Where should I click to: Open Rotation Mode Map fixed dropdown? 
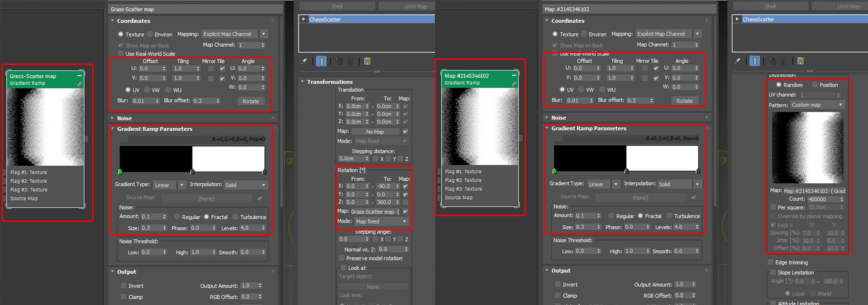point(381,221)
